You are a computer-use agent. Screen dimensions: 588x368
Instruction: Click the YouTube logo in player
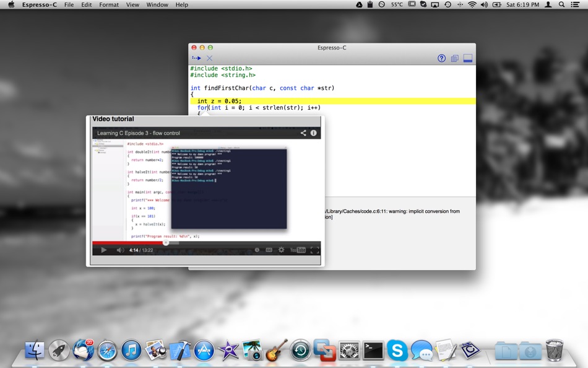point(298,250)
